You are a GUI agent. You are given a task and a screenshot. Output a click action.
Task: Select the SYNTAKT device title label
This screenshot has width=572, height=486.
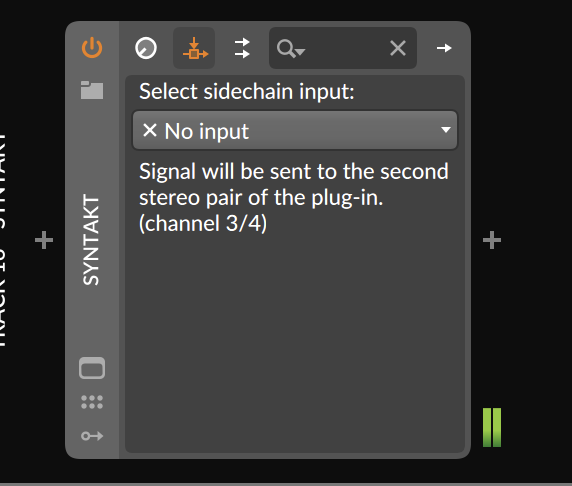click(91, 239)
